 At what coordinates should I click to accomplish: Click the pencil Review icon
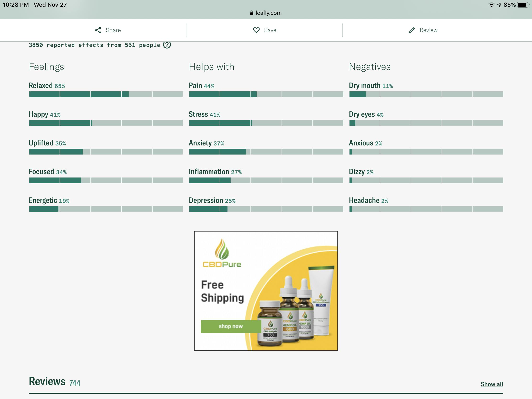click(412, 30)
